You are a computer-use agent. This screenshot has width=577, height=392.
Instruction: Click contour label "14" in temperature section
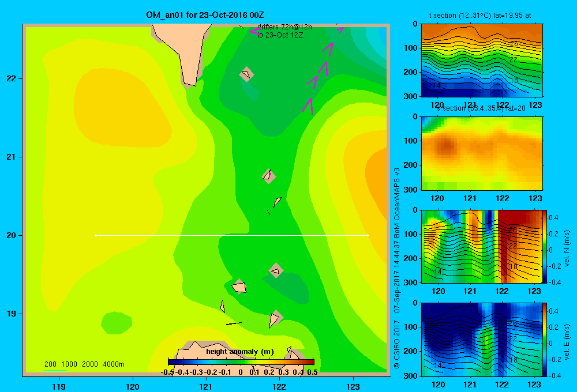point(436,86)
